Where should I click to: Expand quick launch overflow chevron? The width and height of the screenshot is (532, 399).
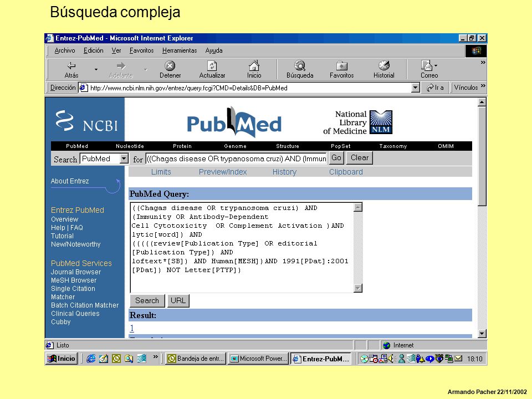click(x=155, y=356)
